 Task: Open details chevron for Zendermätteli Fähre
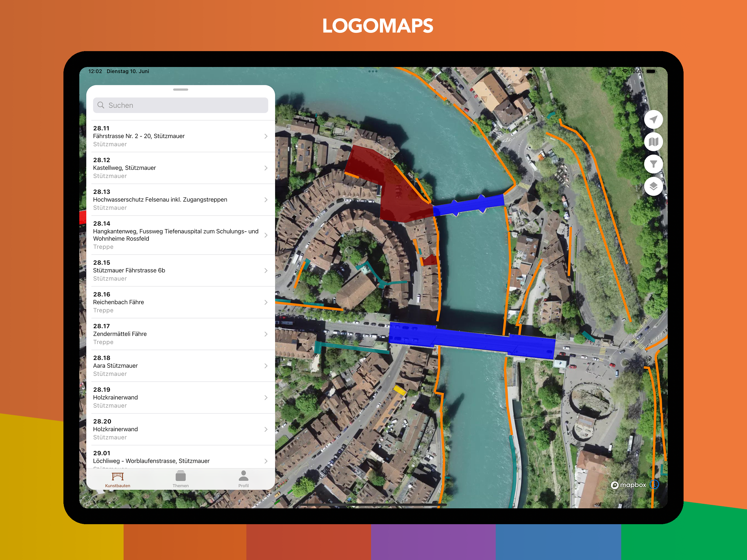tap(266, 334)
